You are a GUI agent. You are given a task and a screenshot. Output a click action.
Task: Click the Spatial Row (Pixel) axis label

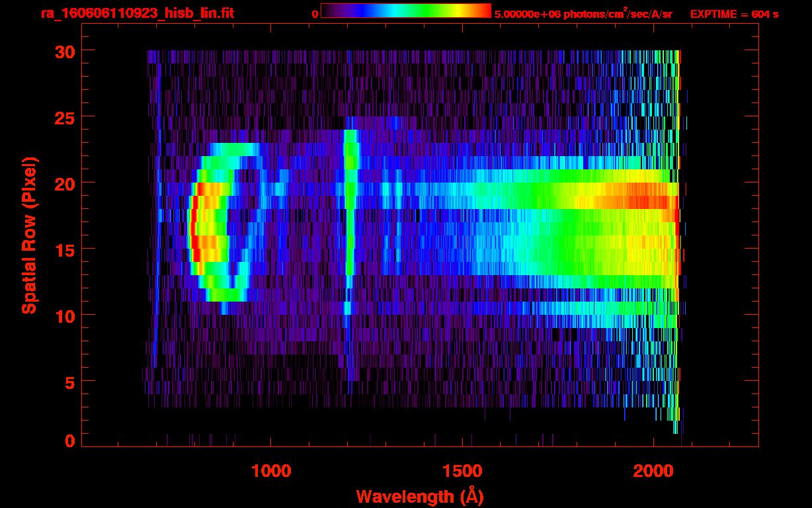click(x=29, y=235)
